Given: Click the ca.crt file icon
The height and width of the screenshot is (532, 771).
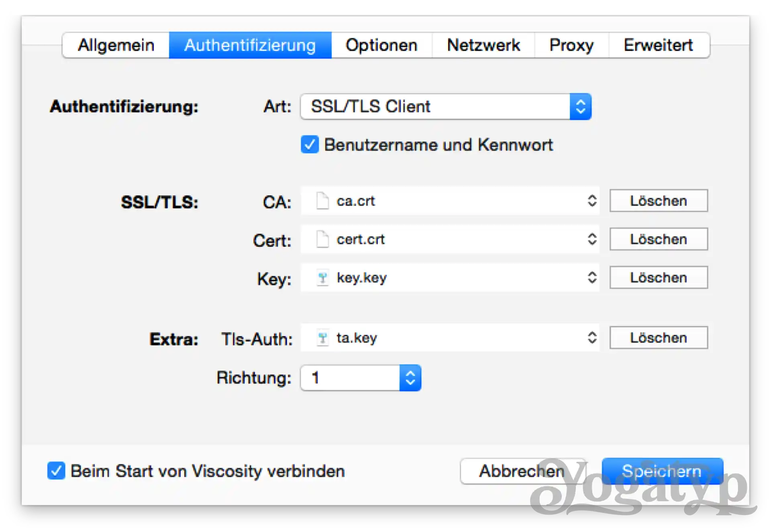Looking at the screenshot, I should point(322,201).
